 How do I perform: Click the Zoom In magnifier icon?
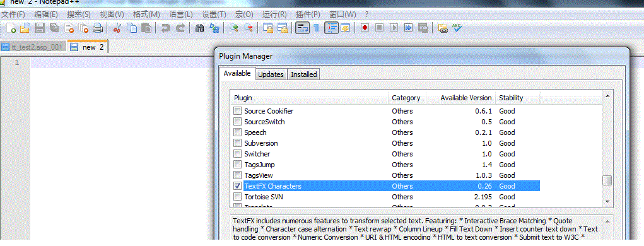coord(234,28)
